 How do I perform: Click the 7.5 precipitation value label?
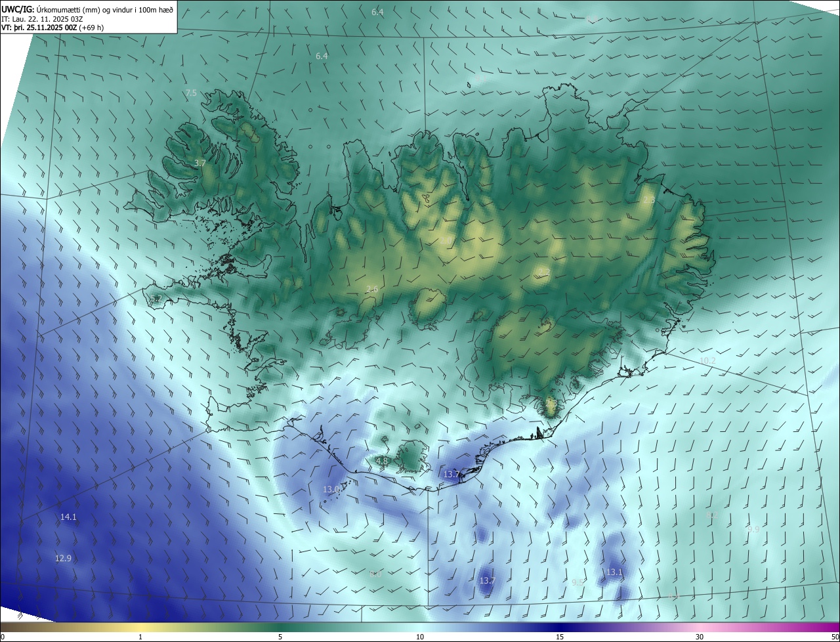point(191,93)
